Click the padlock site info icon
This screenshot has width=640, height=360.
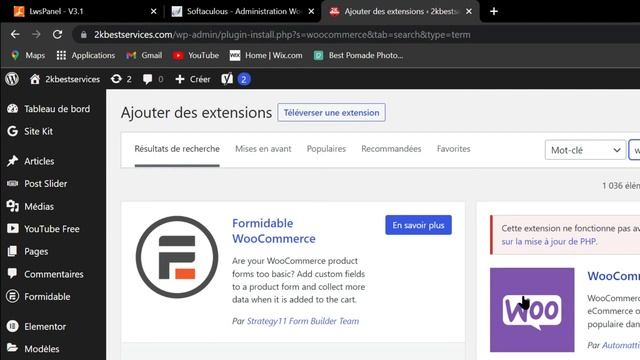(x=84, y=35)
